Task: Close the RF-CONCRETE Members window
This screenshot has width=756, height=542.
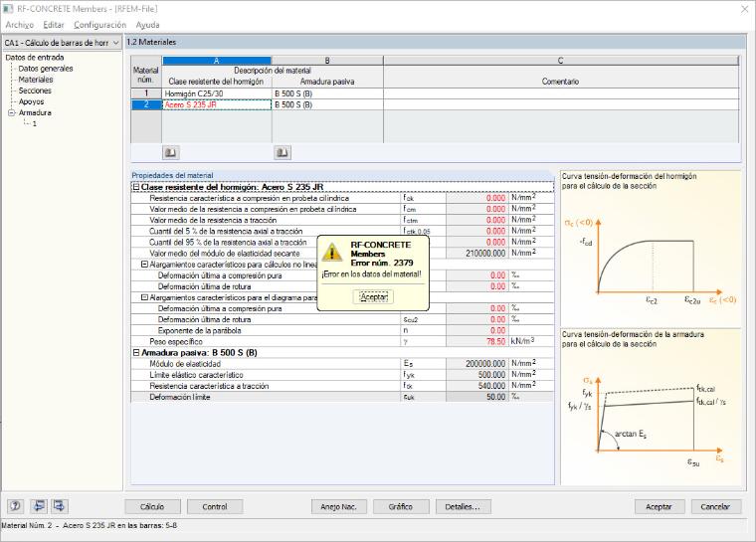Action: point(744,9)
